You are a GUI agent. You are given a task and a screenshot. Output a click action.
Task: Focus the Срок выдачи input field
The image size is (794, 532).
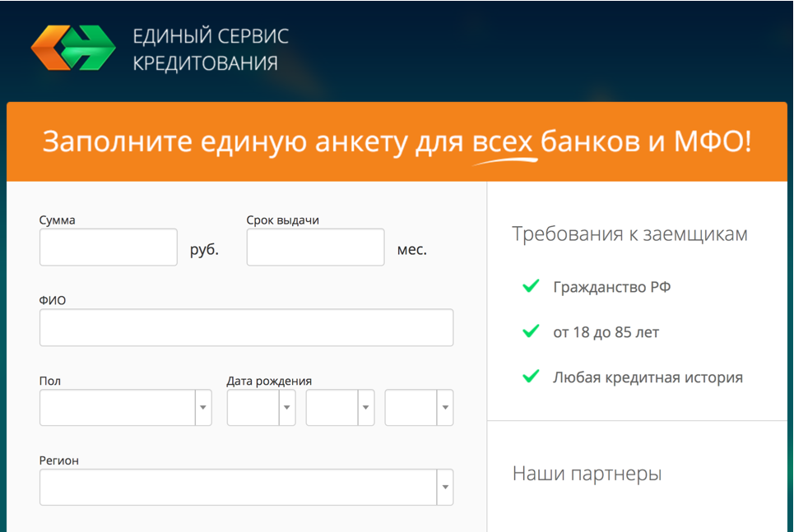click(x=315, y=247)
